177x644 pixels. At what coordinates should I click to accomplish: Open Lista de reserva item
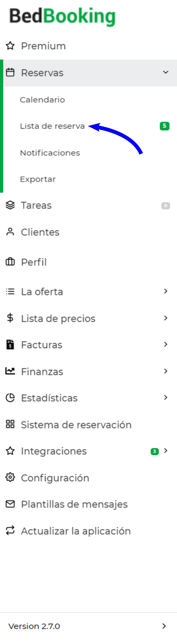click(x=52, y=126)
